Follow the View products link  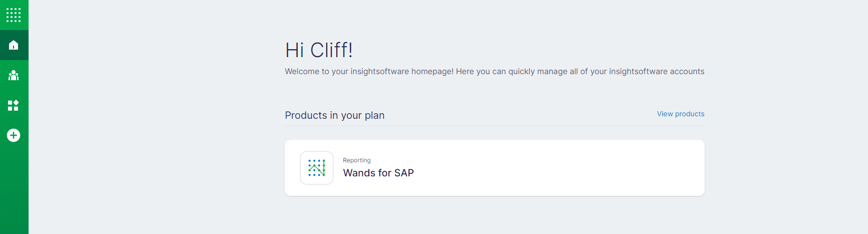coord(681,114)
